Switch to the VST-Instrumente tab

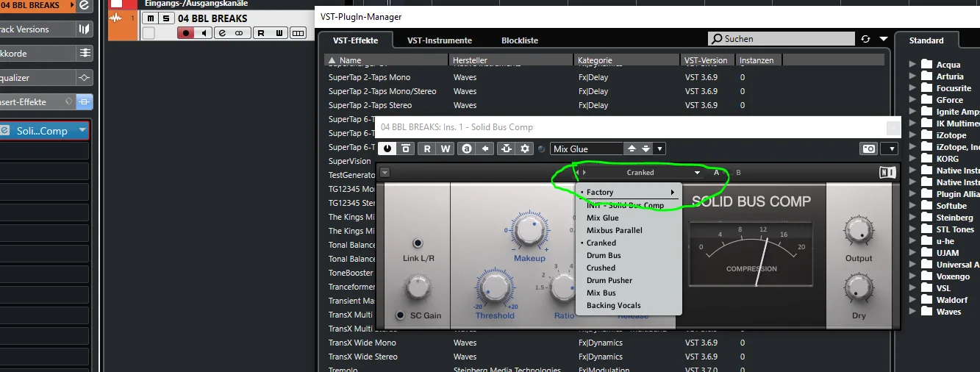click(440, 40)
